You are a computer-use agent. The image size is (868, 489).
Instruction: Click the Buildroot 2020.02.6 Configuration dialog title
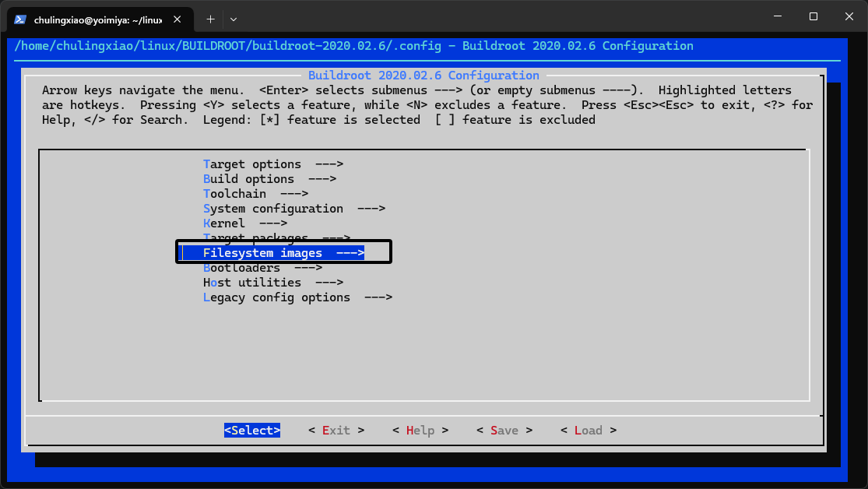pyautogui.click(x=423, y=76)
